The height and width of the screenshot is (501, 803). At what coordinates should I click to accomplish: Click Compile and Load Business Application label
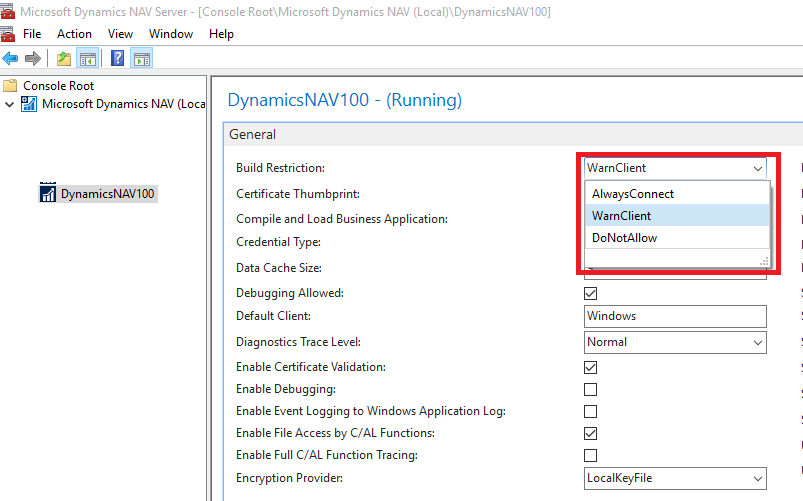[x=342, y=219]
